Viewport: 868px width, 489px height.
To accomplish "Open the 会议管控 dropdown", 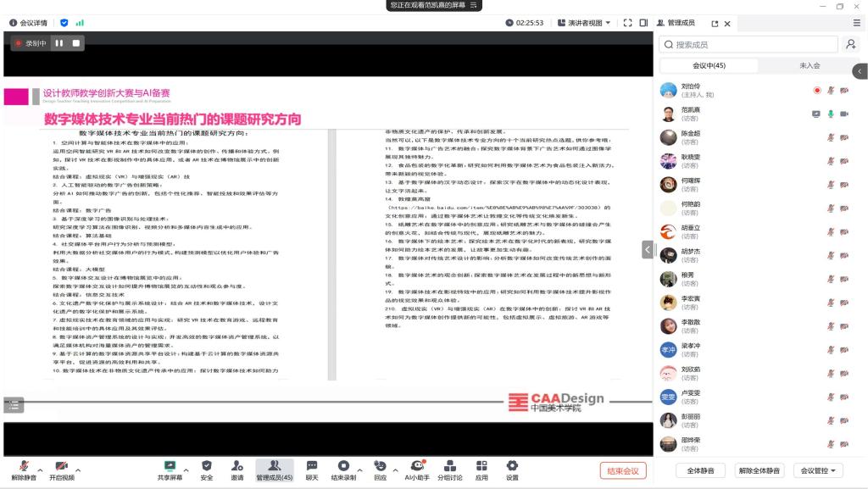I will [x=821, y=470].
